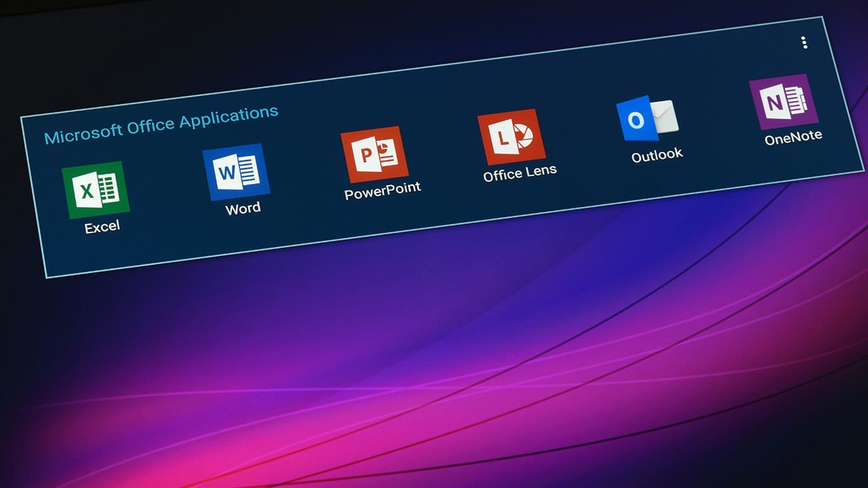This screenshot has height=488, width=868.
Task: Click the Word label below its icon
Action: pyautogui.click(x=242, y=207)
